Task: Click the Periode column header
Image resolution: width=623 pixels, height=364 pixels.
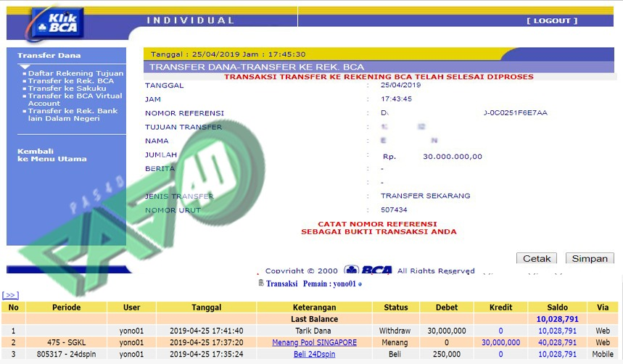Action: pyautogui.click(x=66, y=307)
